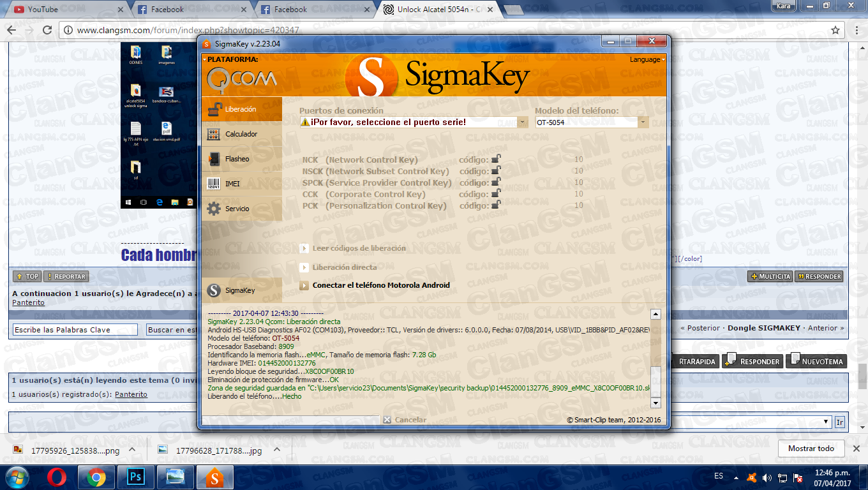The width and height of the screenshot is (868, 490).
Task: Click Liberación directa
Action: tap(338, 267)
